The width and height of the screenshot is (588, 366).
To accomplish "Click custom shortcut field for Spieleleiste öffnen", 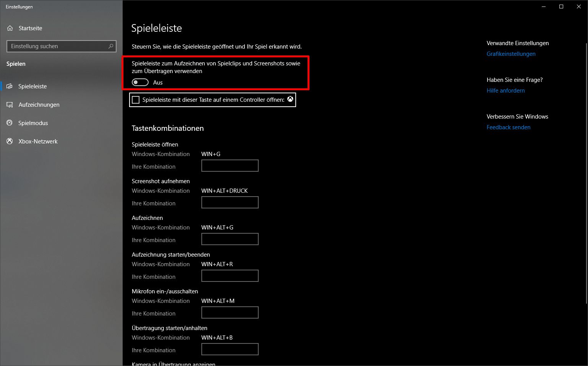I will point(230,166).
